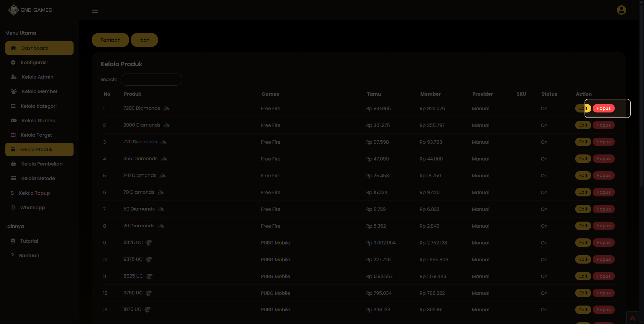Screen dimensions: 644x324
Task: Sort table by Games column header
Action: tap(270, 94)
